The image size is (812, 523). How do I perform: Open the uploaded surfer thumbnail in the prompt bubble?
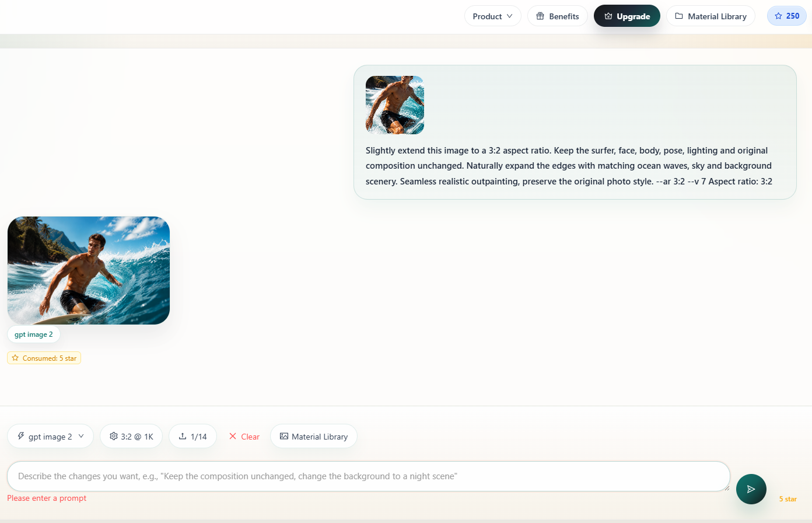click(395, 105)
